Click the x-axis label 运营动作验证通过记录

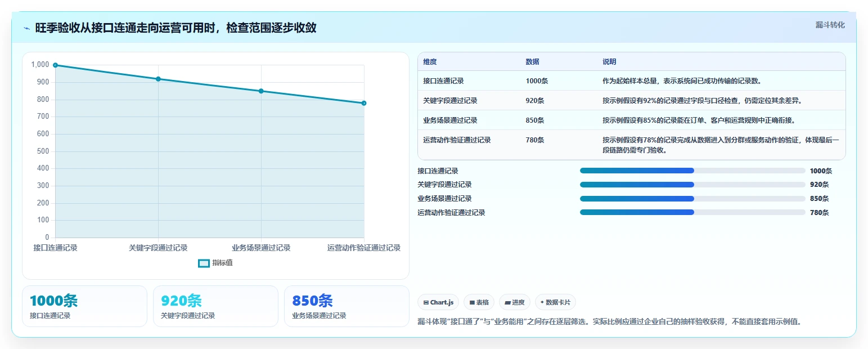364,248
